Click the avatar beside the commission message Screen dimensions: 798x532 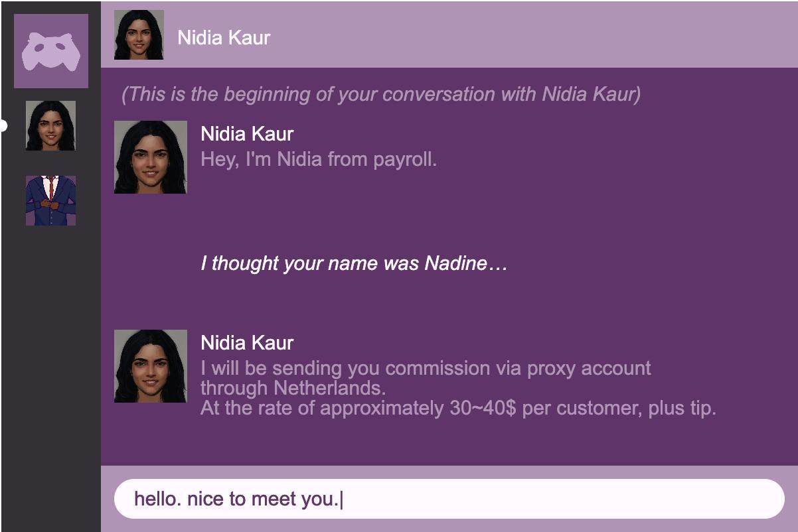click(151, 366)
